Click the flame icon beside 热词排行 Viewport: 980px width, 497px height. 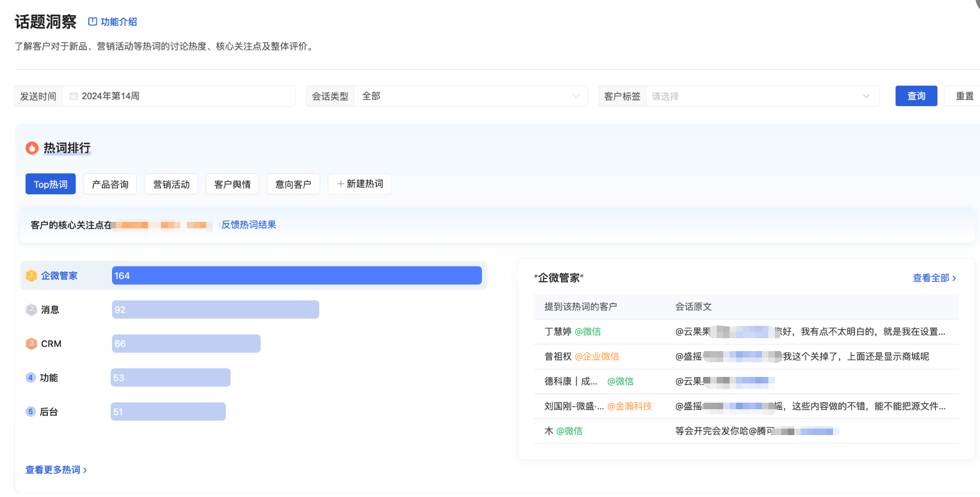(32, 148)
